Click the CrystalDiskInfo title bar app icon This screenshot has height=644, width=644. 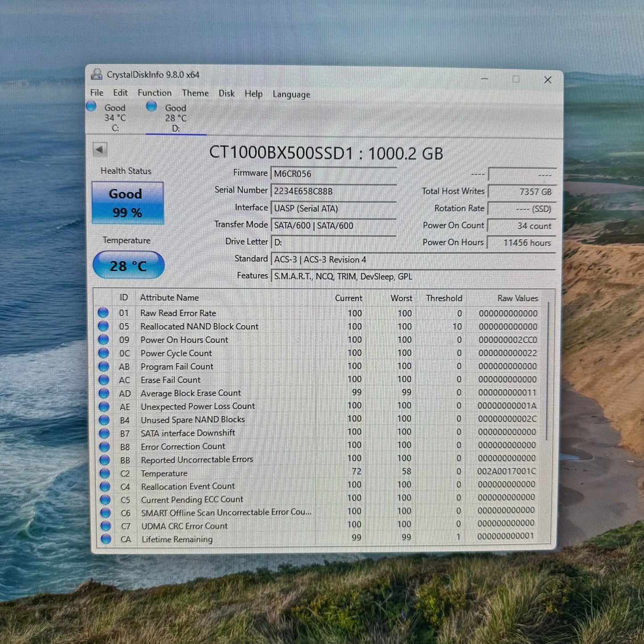pos(96,74)
